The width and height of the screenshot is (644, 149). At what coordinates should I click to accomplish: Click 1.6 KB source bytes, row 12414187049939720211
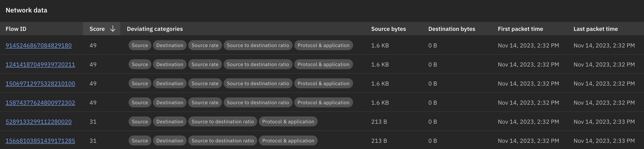click(380, 64)
